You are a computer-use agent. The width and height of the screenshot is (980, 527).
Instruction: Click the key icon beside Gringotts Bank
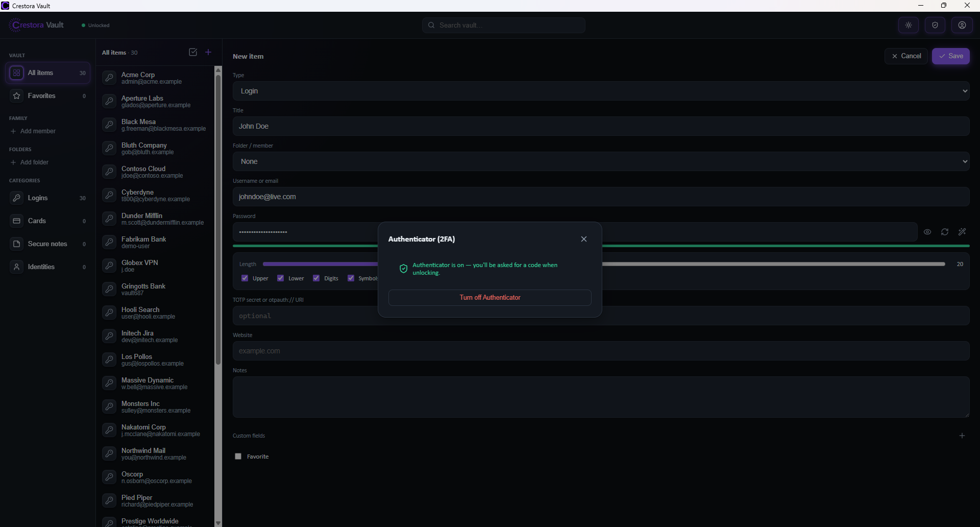point(109,289)
